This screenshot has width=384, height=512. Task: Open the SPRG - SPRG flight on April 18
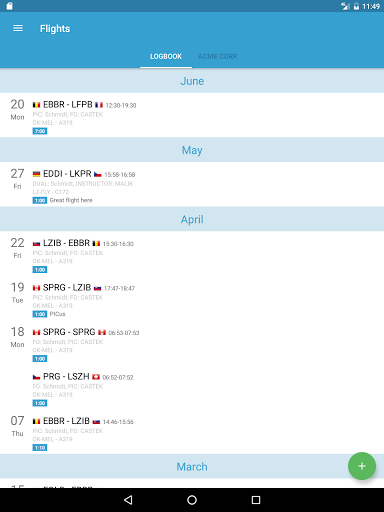192,343
